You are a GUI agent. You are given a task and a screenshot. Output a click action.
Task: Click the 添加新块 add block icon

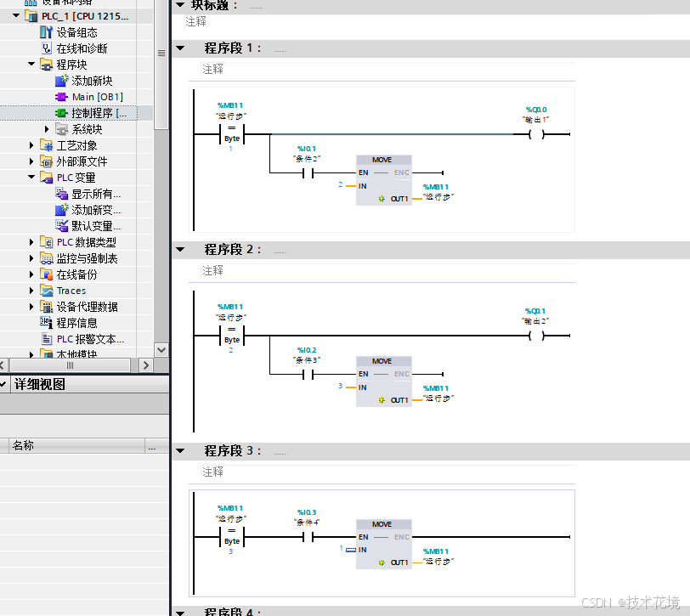coord(61,81)
